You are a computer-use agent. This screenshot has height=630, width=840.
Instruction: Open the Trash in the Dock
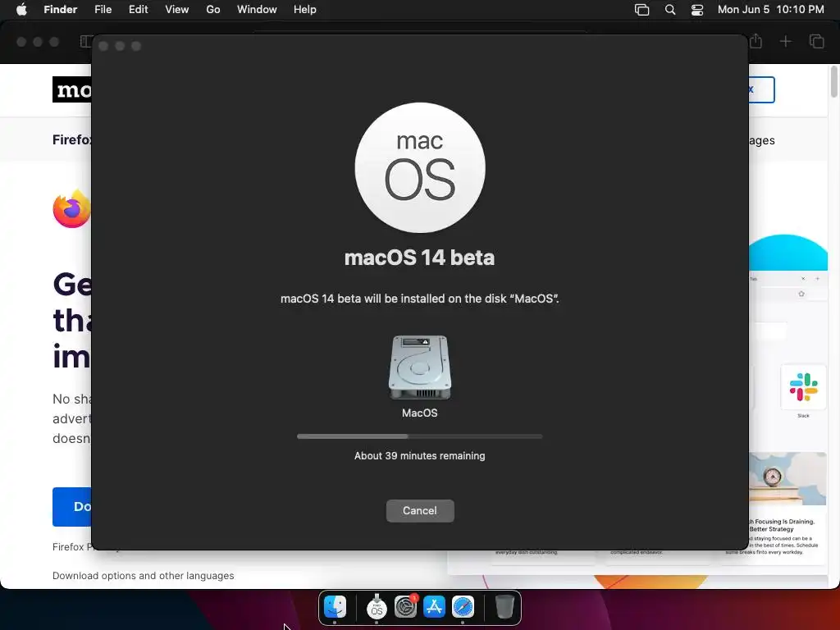coord(504,607)
